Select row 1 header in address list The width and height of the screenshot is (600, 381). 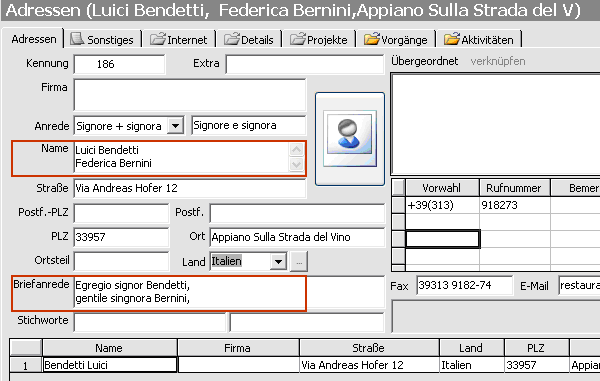pos(25,365)
